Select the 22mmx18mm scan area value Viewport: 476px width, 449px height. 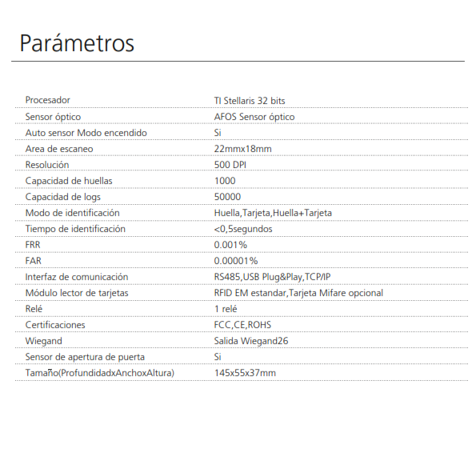(x=243, y=149)
